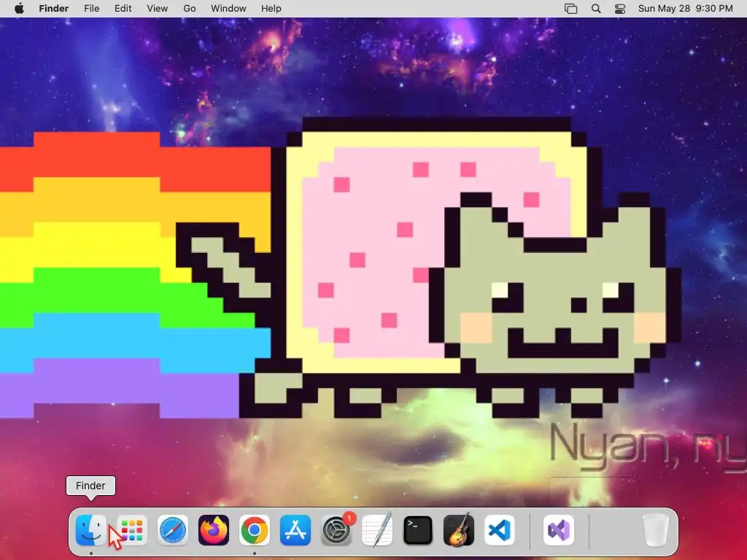Launch Firefox from the Dock
Screen dimensions: 747x560
click(x=214, y=530)
